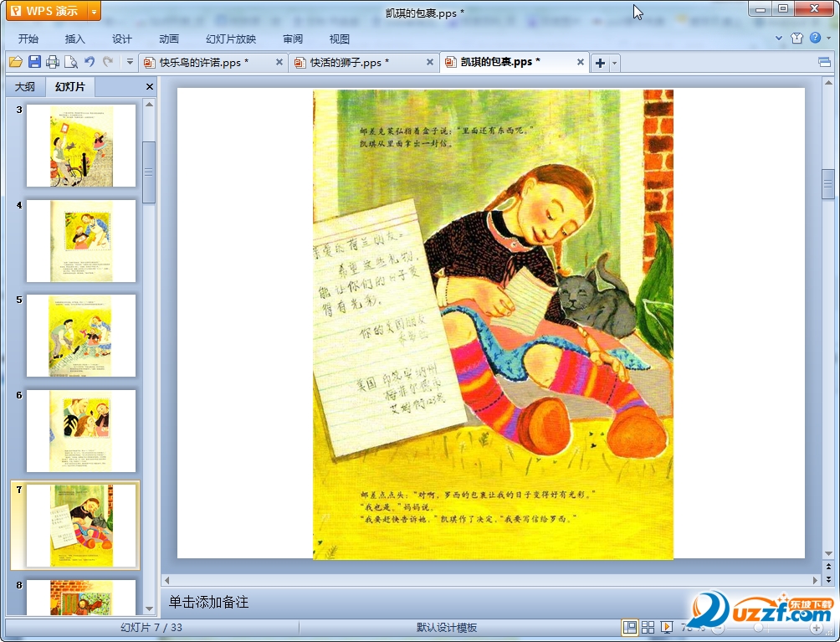The height and width of the screenshot is (642, 840).
Task: Click thumbnail pane scroll up arrow
Action: coord(150,105)
